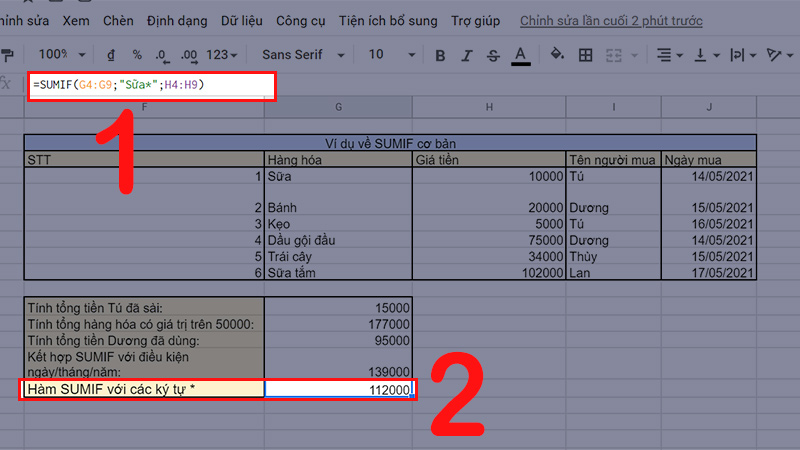The width and height of the screenshot is (800, 450).
Task: Select the 'Sữa tắm' cell
Action: 338,272
